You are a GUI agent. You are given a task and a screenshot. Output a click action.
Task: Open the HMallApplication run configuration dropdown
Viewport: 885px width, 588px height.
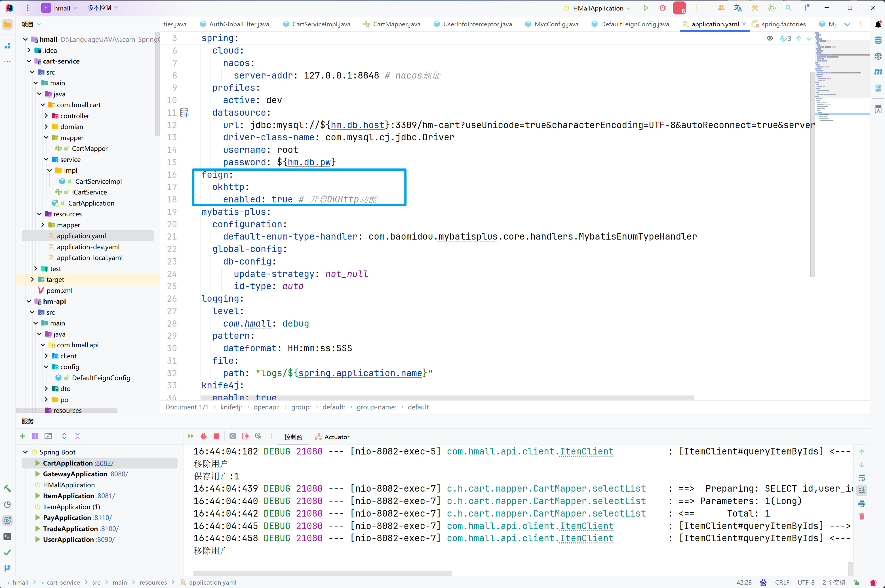click(x=598, y=8)
